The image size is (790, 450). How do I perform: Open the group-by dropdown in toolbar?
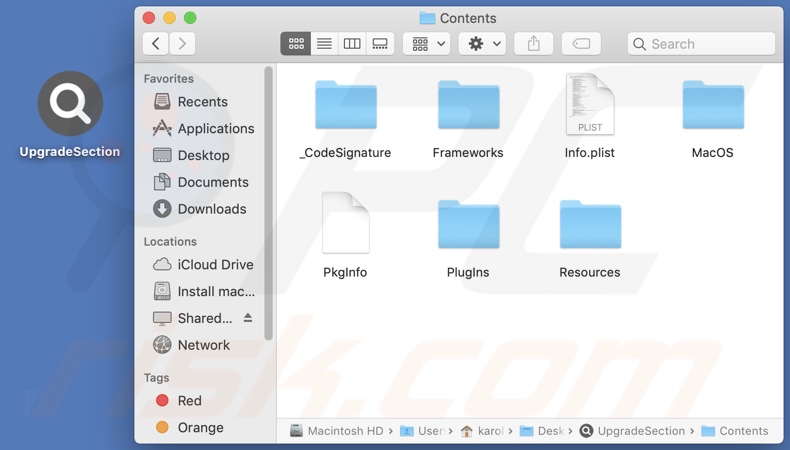tap(427, 44)
